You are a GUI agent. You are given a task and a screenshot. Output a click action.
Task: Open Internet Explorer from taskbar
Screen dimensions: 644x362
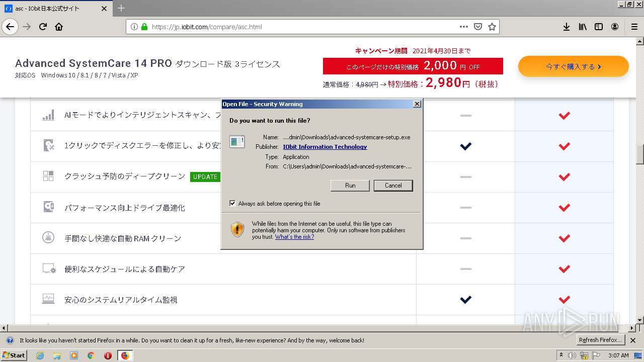click(x=41, y=355)
